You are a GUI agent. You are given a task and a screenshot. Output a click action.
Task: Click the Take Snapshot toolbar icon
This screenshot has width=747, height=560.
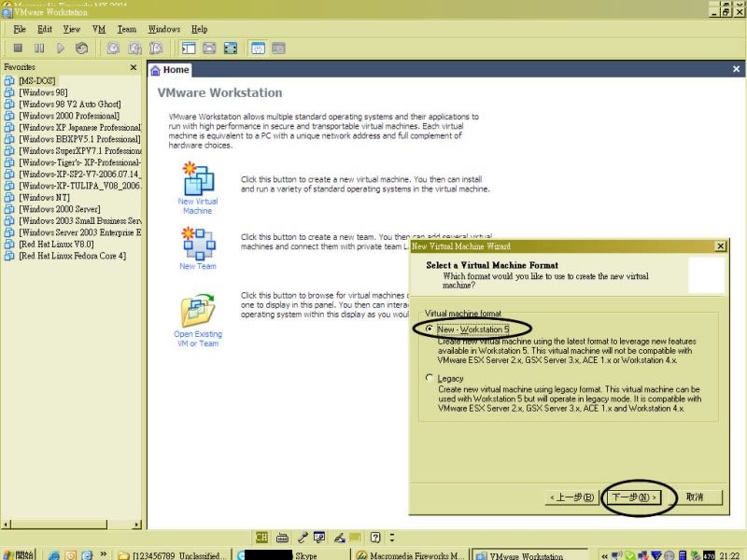(113, 49)
